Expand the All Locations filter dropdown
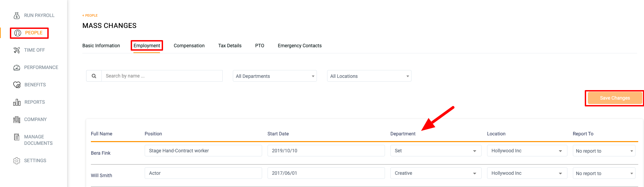 tap(369, 76)
